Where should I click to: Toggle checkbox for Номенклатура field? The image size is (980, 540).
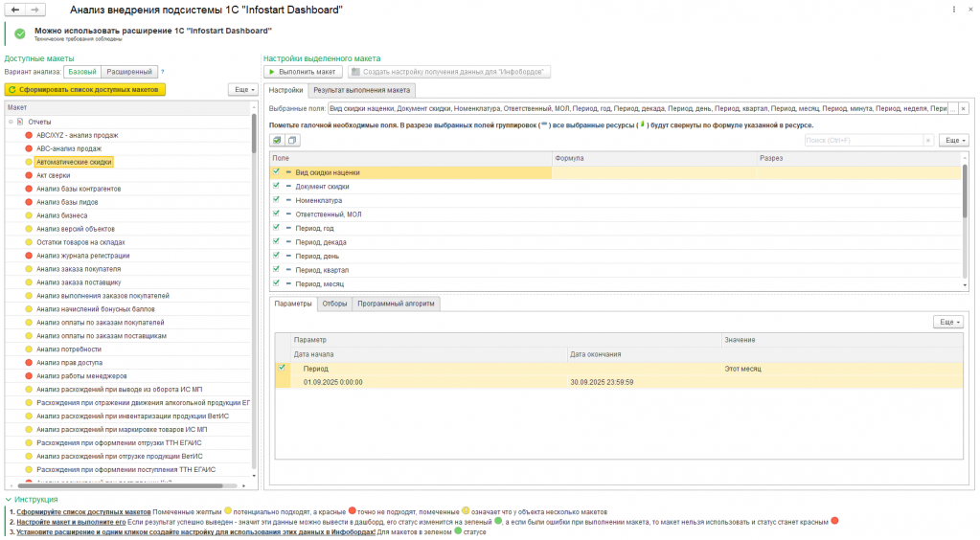[x=276, y=199]
